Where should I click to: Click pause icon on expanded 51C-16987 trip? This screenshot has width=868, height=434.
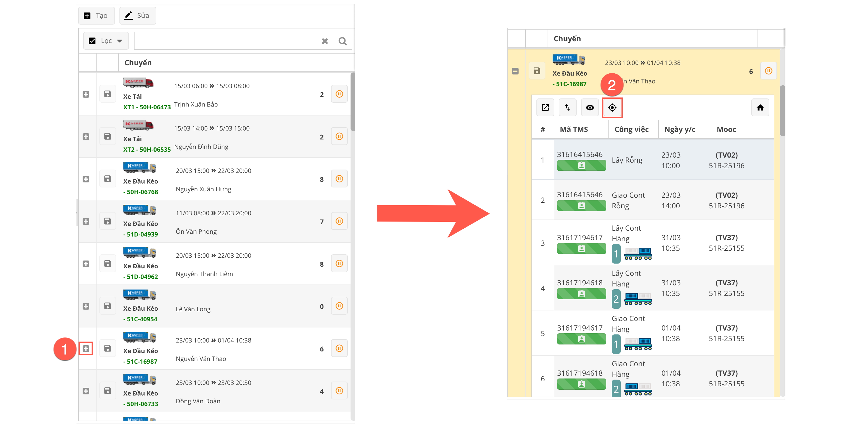pyautogui.click(x=768, y=71)
